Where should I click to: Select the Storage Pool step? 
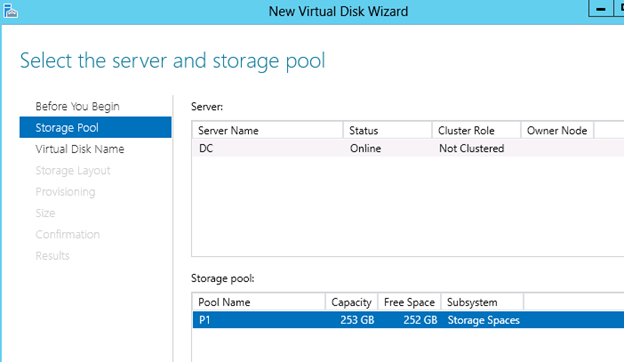96,127
